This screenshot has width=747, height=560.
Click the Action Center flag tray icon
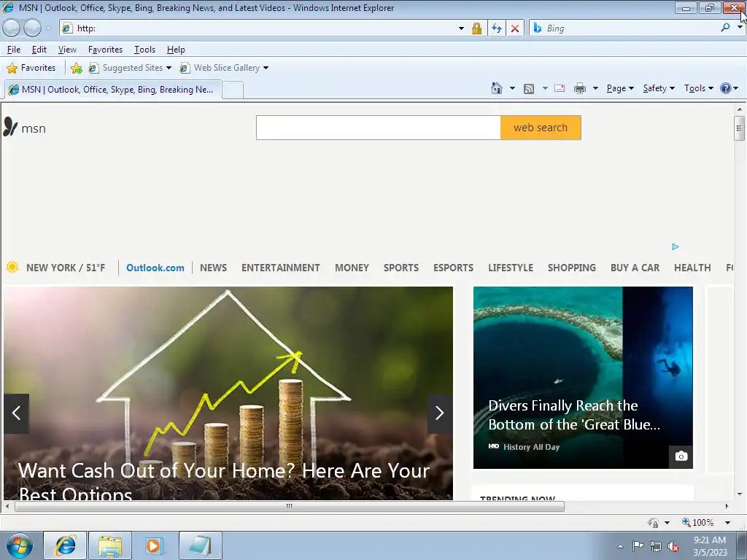point(638,546)
